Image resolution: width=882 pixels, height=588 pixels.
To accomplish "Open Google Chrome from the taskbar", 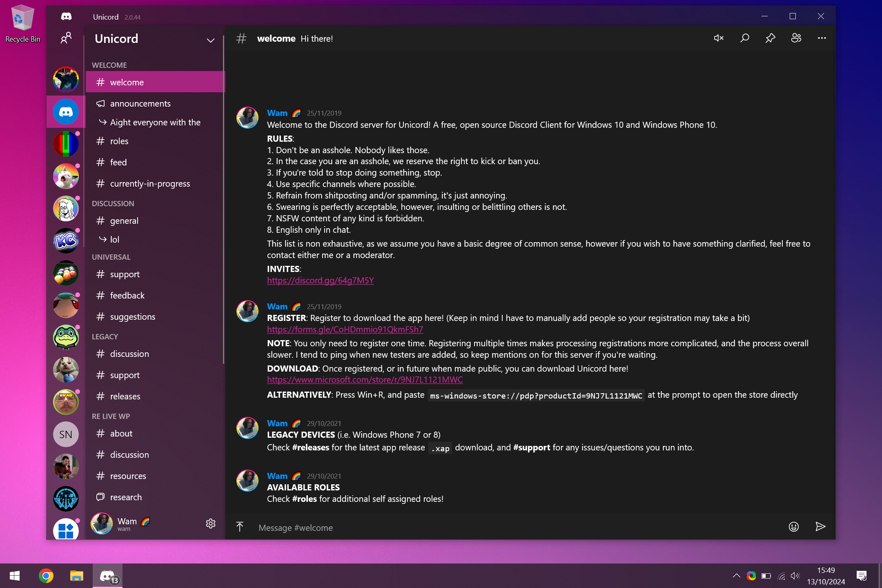I will tap(46, 576).
